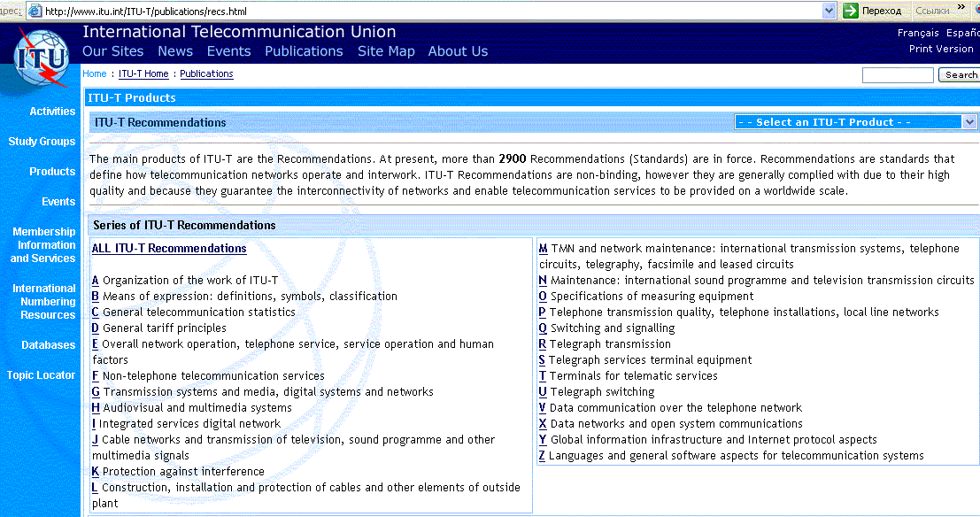This screenshot has width=980, height=517.
Task: Open series G Transmission systems and media
Action: point(96,392)
